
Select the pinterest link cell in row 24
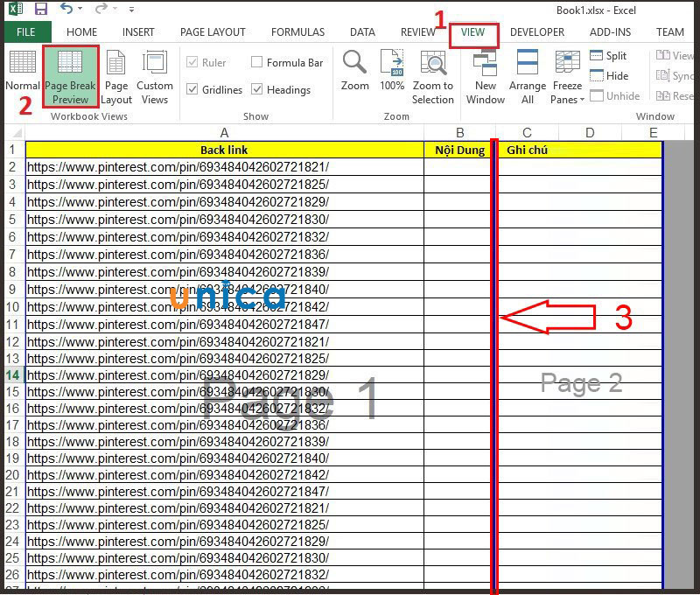pyautogui.click(x=225, y=541)
